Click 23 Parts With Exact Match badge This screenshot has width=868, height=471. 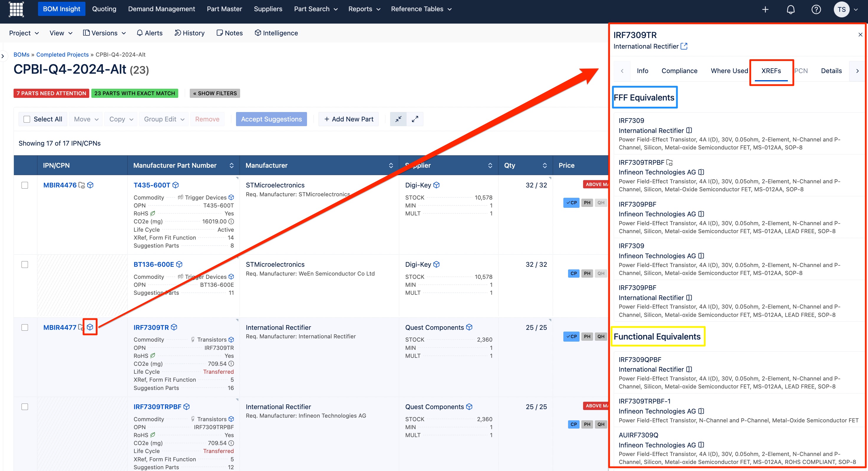[x=135, y=93]
